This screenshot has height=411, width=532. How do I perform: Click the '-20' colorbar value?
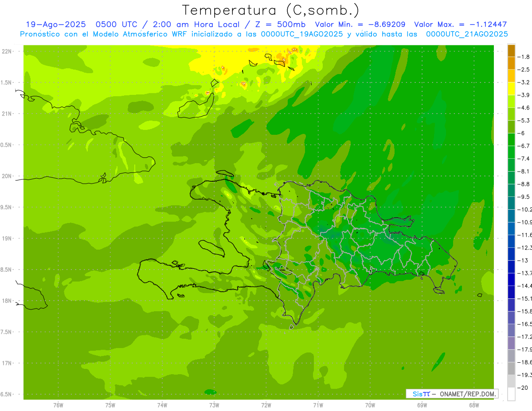(523, 388)
